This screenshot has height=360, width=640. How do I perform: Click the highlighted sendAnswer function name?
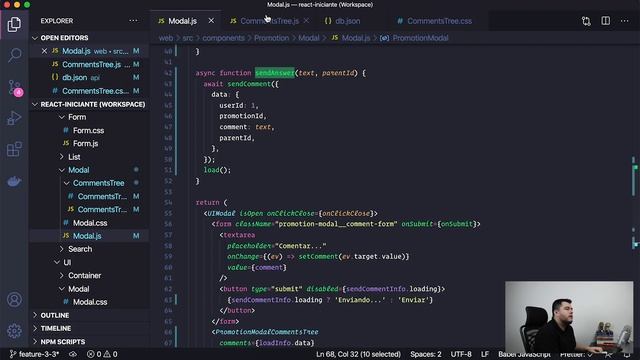(x=274, y=73)
